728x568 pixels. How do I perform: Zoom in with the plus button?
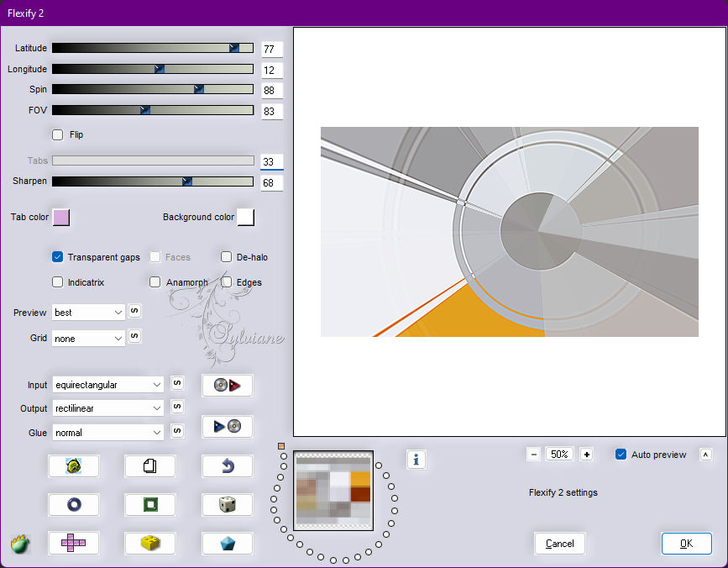point(586,455)
